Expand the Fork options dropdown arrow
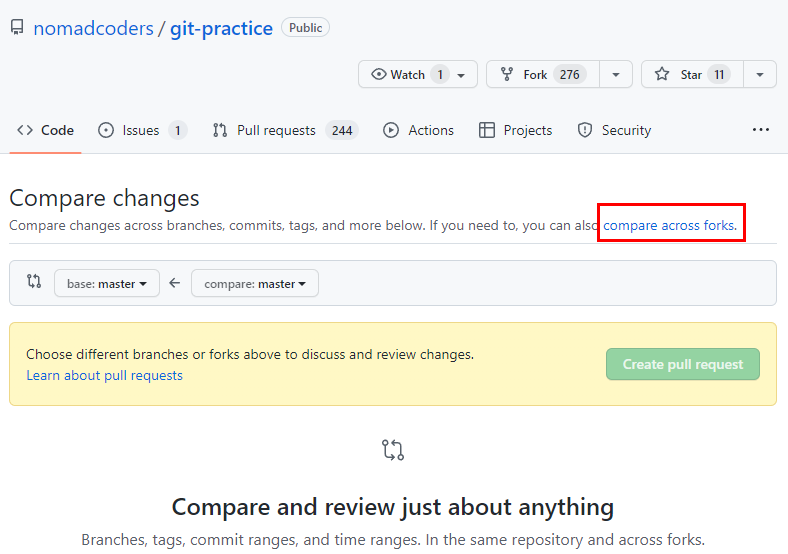This screenshot has width=788, height=554. pos(616,74)
